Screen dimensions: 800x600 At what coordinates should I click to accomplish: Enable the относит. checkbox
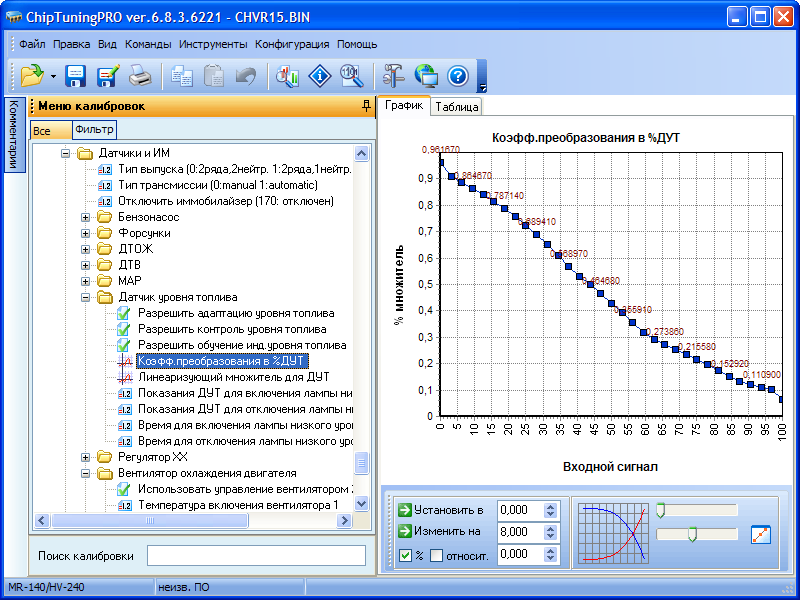click(436, 555)
